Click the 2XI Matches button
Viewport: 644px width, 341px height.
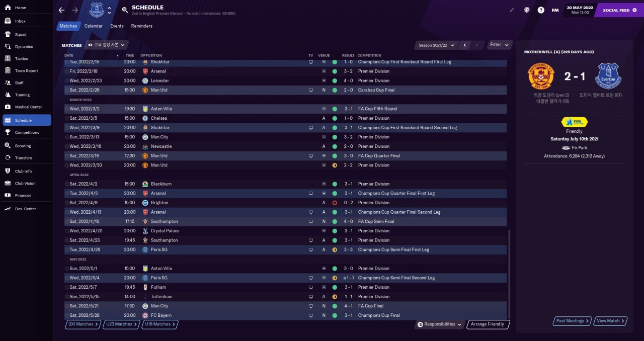coord(83,324)
